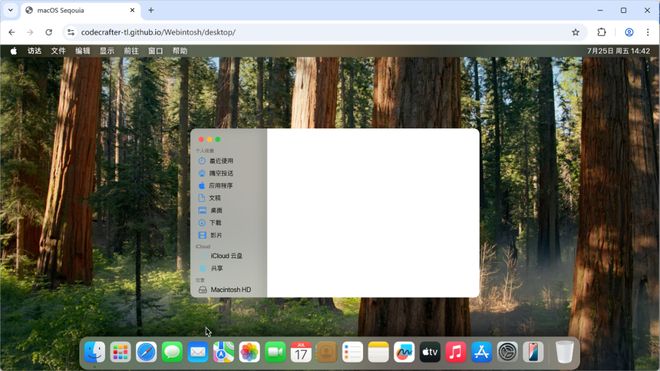Open the Calendar dock icon
660x371 pixels.
point(301,352)
